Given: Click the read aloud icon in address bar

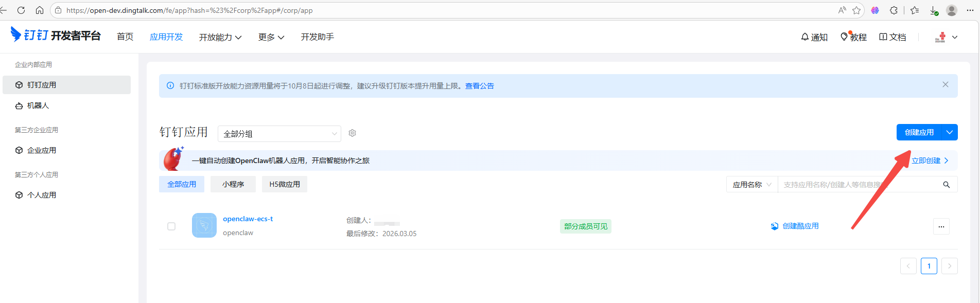Looking at the screenshot, I should click(842, 10).
